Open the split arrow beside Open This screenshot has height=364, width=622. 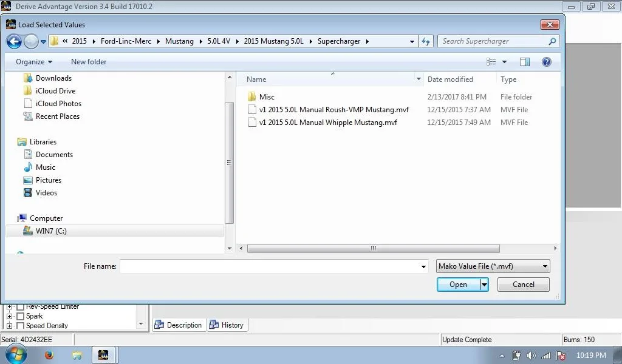484,285
